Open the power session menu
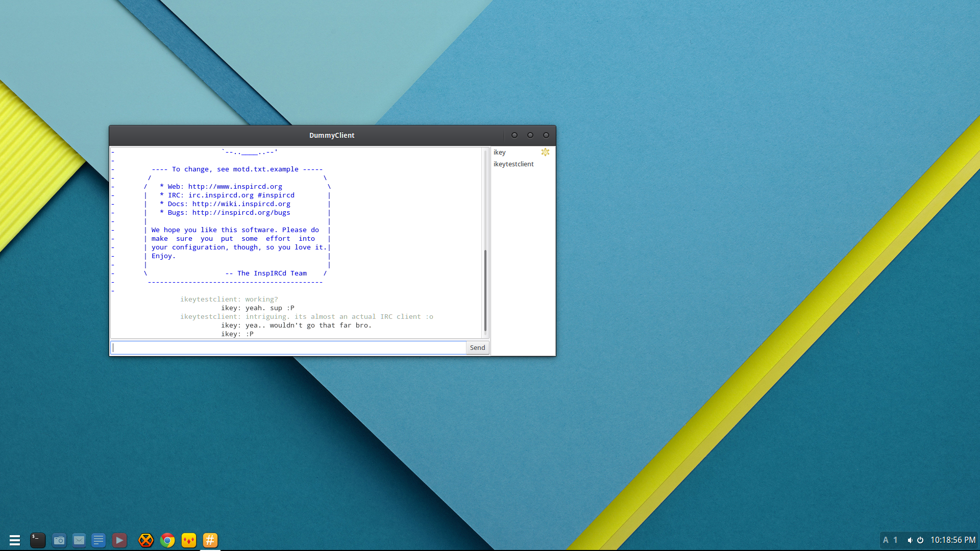The width and height of the screenshot is (980, 551). pyautogui.click(x=920, y=540)
